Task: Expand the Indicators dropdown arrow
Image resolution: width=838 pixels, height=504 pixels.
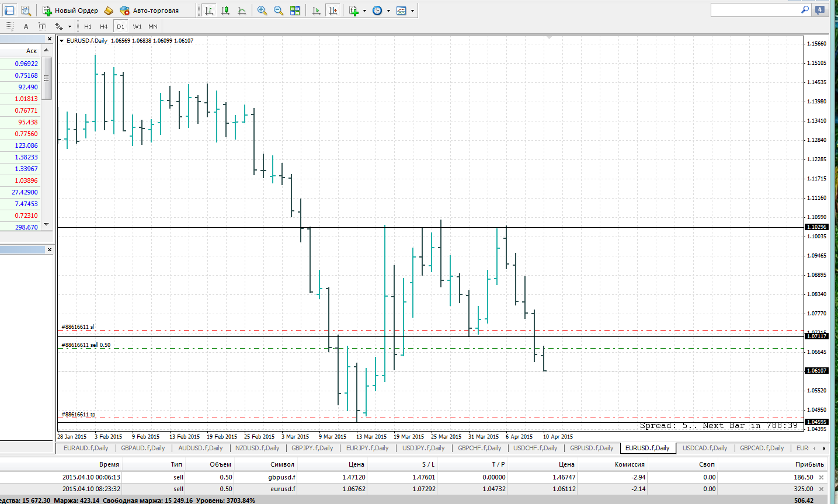Action: (x=364, y=11)
